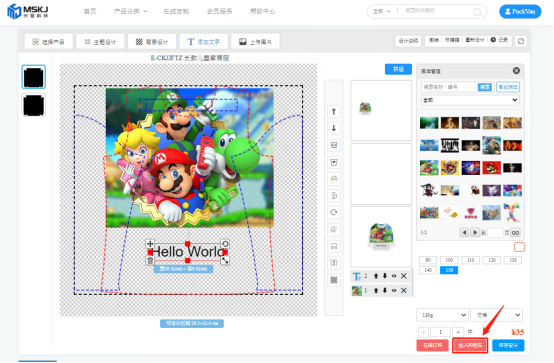Click the checkered pattern icon at toolbar bottom
This screenshot has height=363, width=554.
pyautogui.click(x=334, y=280)
